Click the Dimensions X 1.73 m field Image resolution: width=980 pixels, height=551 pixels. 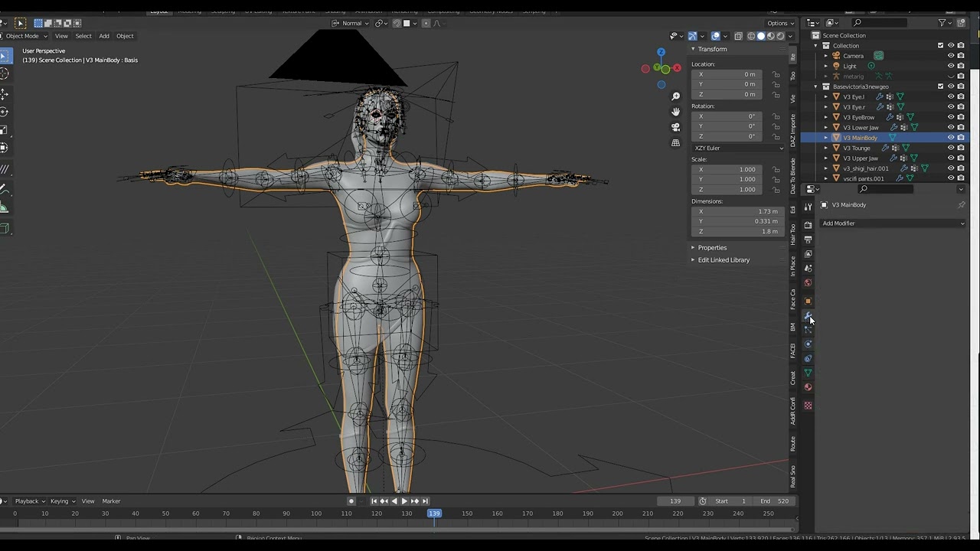(x=737, y=211)
